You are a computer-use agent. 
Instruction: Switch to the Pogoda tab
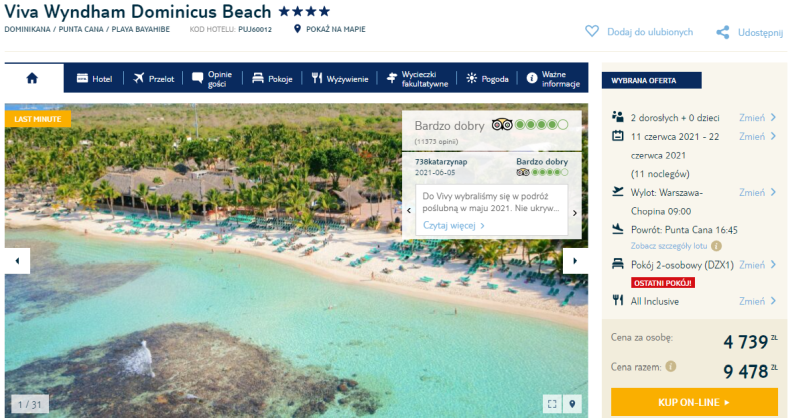pos(487,79)
